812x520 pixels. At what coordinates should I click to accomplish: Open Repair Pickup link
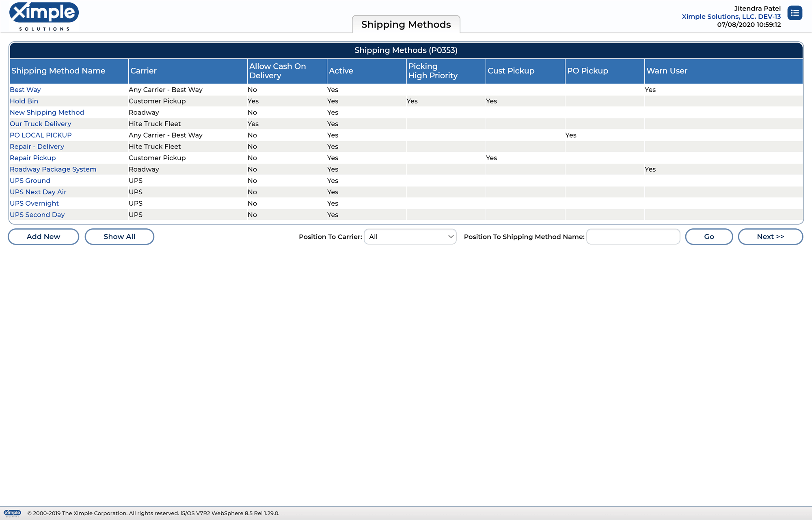tap(32, 158)
